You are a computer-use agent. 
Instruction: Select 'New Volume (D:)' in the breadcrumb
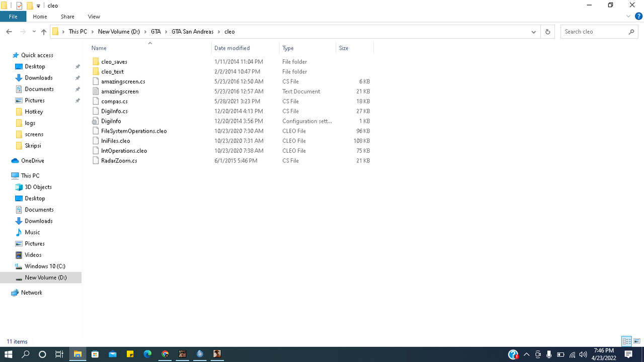(x=119, y=32)
